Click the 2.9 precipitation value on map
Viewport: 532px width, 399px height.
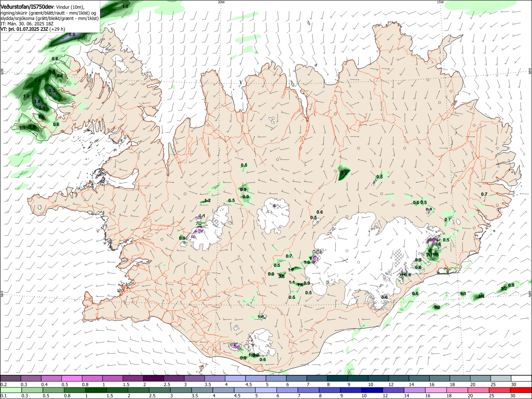(42, 108)
